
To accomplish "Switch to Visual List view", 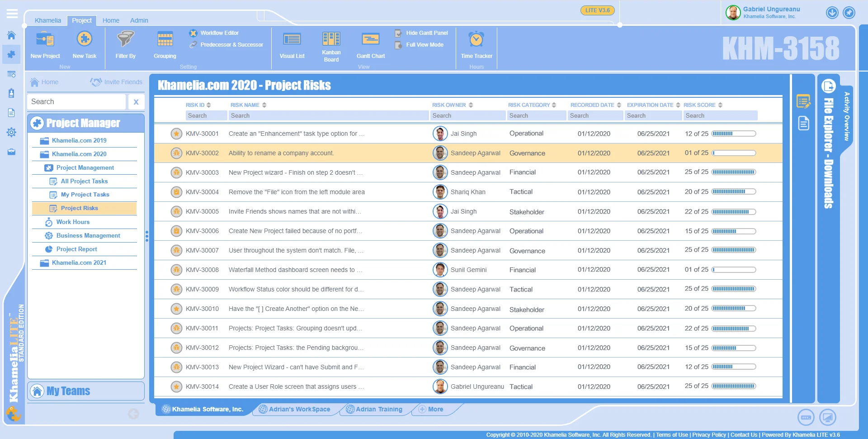I will pyautogui.click(x=292, y=44).
